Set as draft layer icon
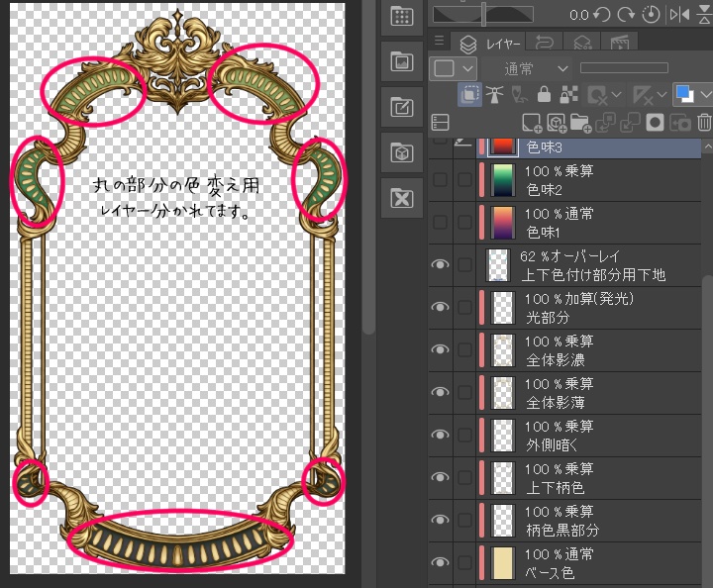Screen dimensions: 713x588 (519, 95)
